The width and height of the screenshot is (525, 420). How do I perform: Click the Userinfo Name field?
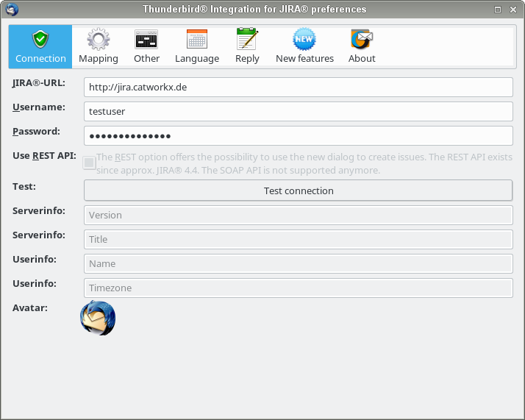[x=298, y=264]
